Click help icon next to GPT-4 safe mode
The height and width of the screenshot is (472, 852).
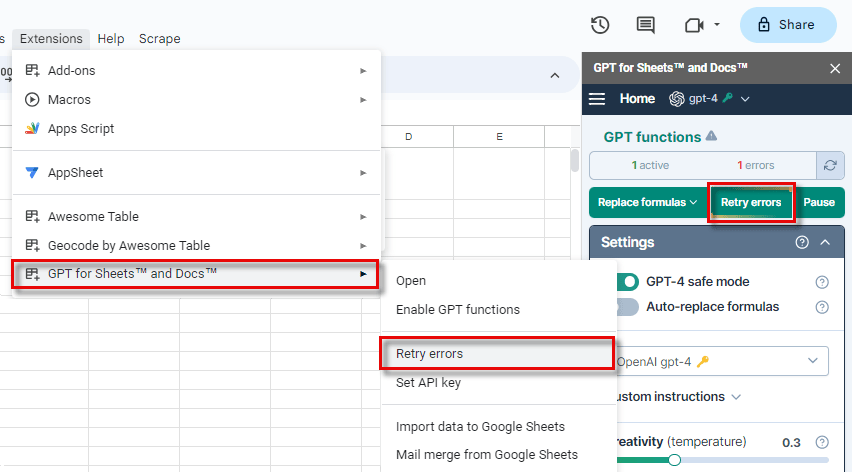(822, 282)
